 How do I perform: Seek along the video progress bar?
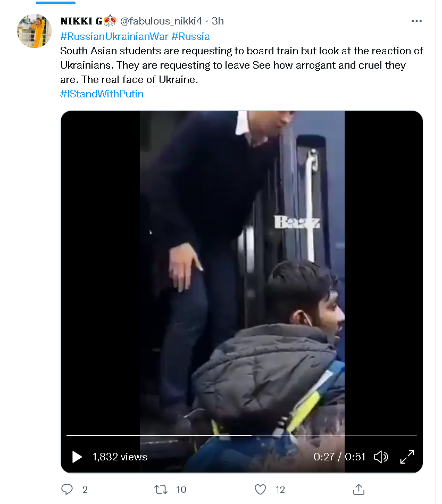pyautogui.click(x=241, y=435)
